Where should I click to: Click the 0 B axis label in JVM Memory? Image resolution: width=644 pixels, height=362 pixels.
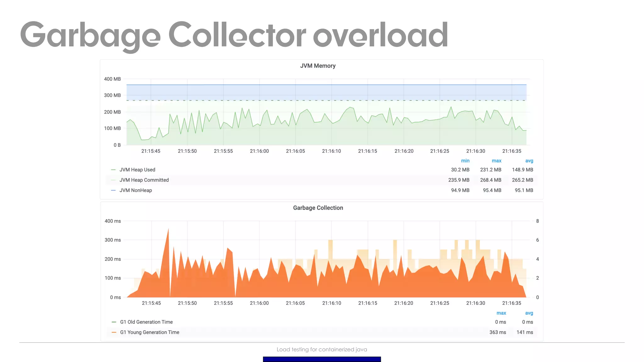pos(117,145)
